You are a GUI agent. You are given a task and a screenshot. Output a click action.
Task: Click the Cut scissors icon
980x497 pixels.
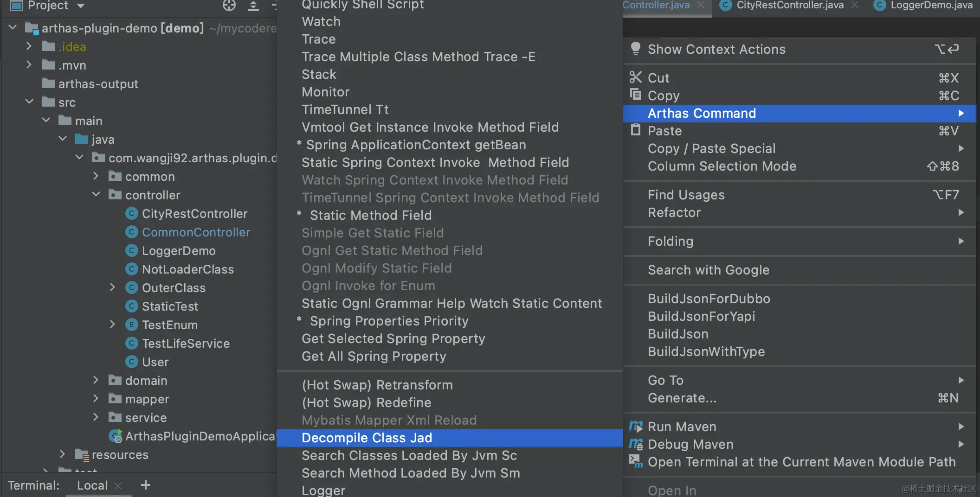click(636, 77)
